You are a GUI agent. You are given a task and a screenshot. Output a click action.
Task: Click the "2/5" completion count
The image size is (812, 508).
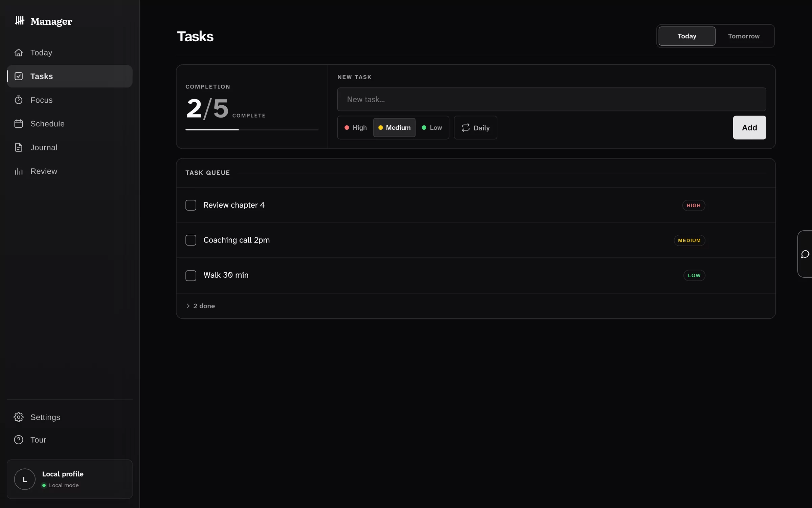[207, 109]
